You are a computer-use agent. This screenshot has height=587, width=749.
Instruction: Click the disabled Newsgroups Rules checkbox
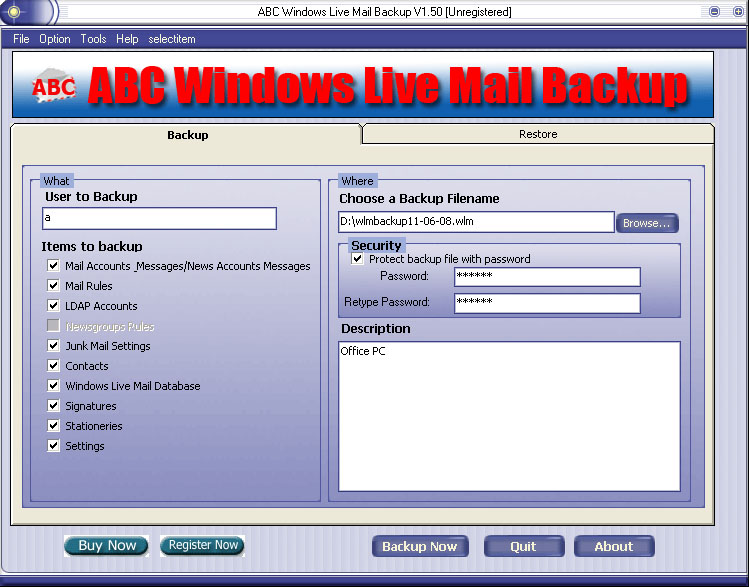tap(53, 326)
